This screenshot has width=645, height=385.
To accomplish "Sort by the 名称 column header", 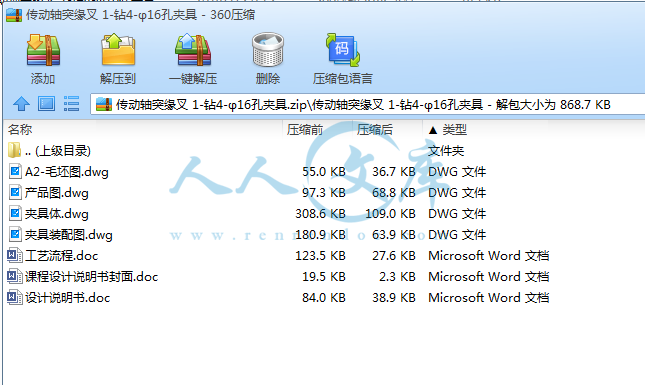I will pyautogui.click(x=20, y=130).
